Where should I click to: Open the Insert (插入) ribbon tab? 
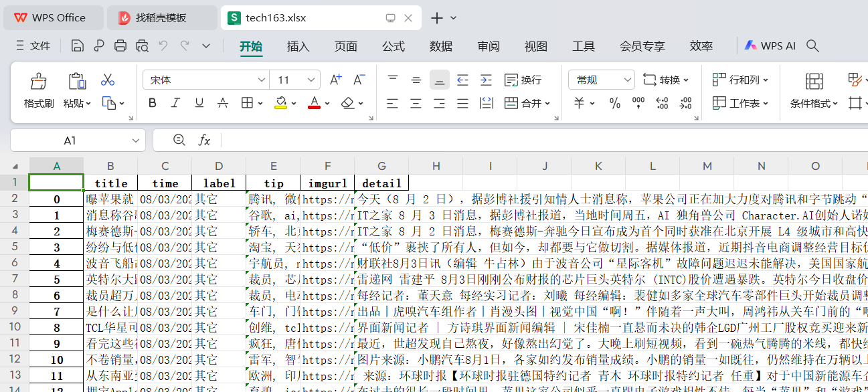click(298, 46)
